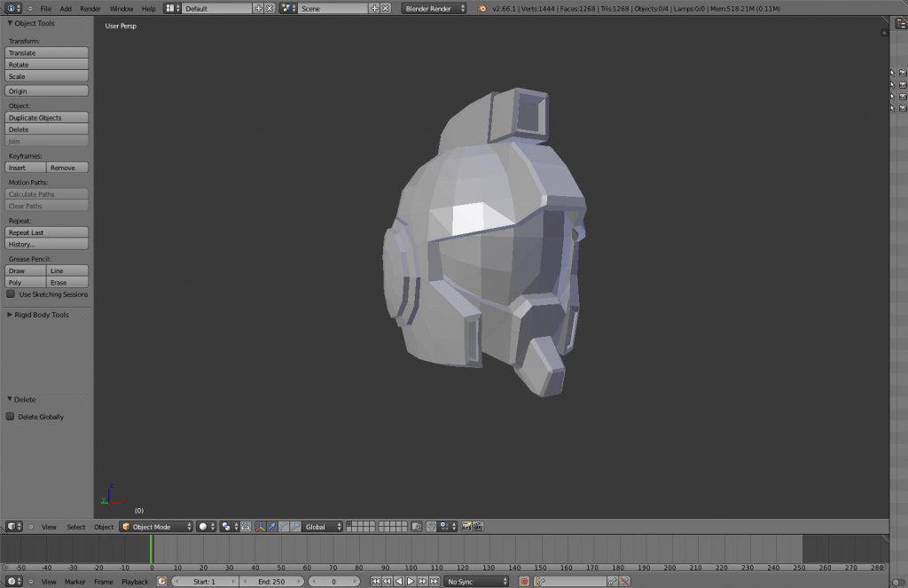
Task: Click the Translate button
Action: (46, 52)
